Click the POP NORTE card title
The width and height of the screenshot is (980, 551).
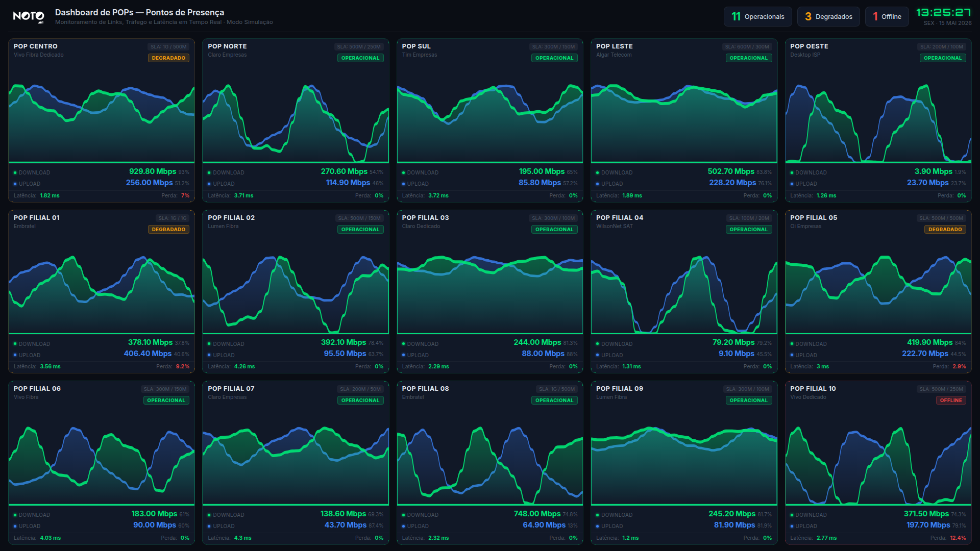click(227, 46)
